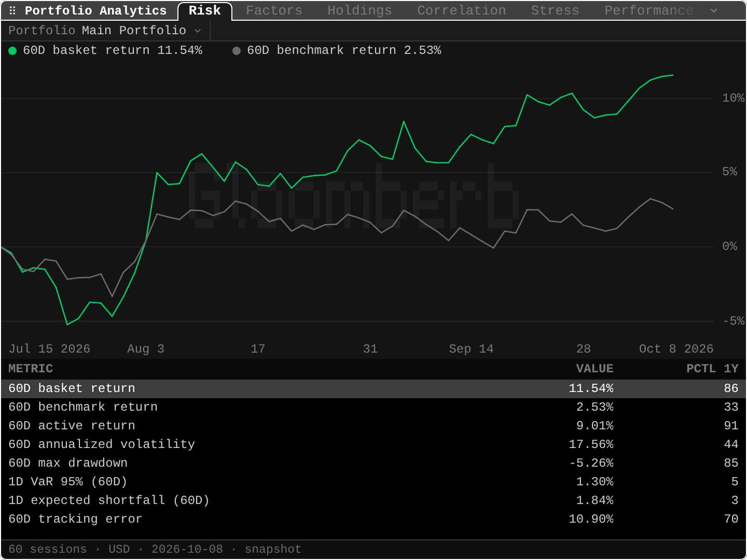The height and width of the screenshot is (560, 747).
Task: Switch to the Risk tab
Action: (x=204, y=11)
